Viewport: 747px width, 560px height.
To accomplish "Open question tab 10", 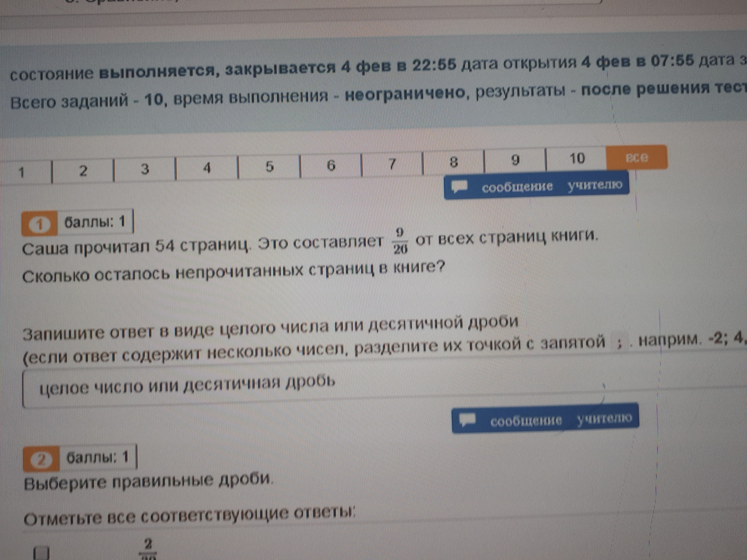I will pos(576,158).
